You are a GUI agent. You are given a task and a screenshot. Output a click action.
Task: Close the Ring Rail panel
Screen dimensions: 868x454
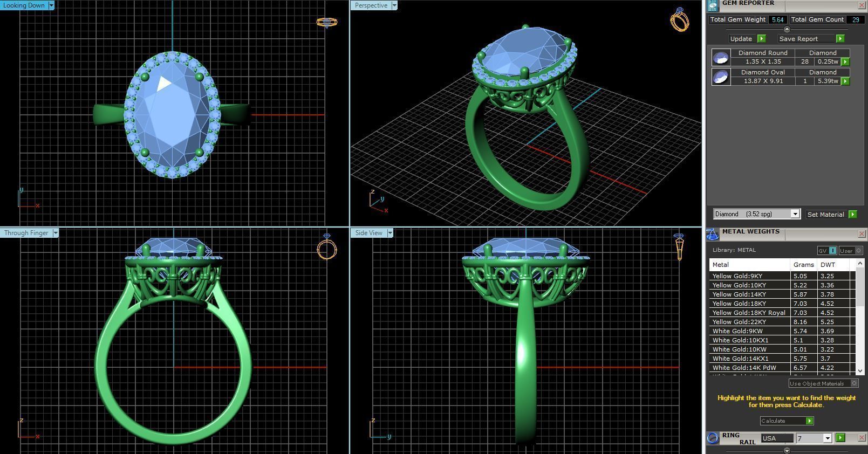point(862,438)
